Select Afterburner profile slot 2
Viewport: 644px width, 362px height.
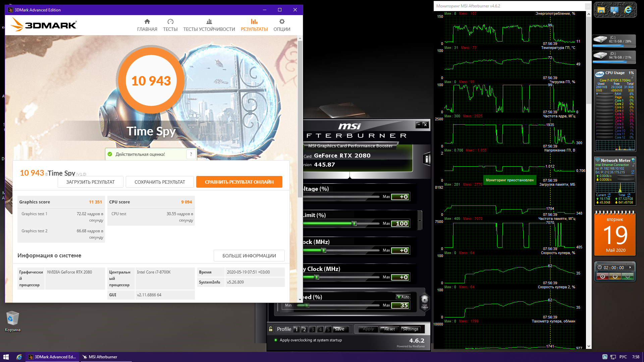[x=304, y=329]
